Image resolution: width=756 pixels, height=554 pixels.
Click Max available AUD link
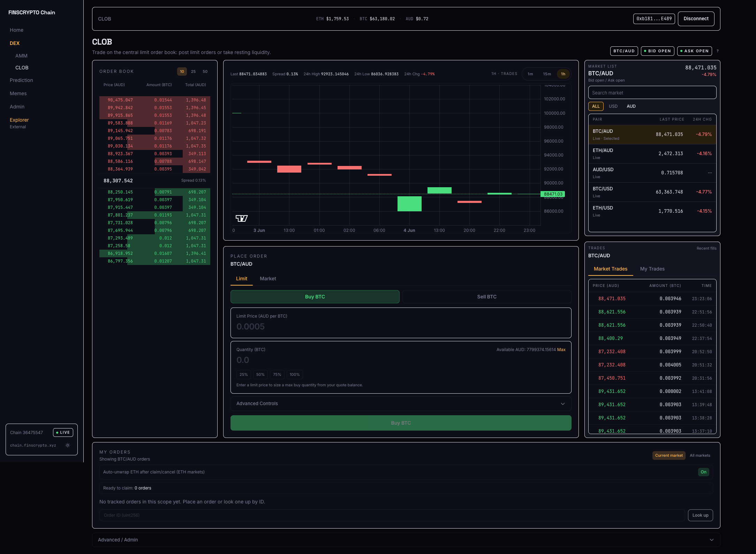click(561, 350)
